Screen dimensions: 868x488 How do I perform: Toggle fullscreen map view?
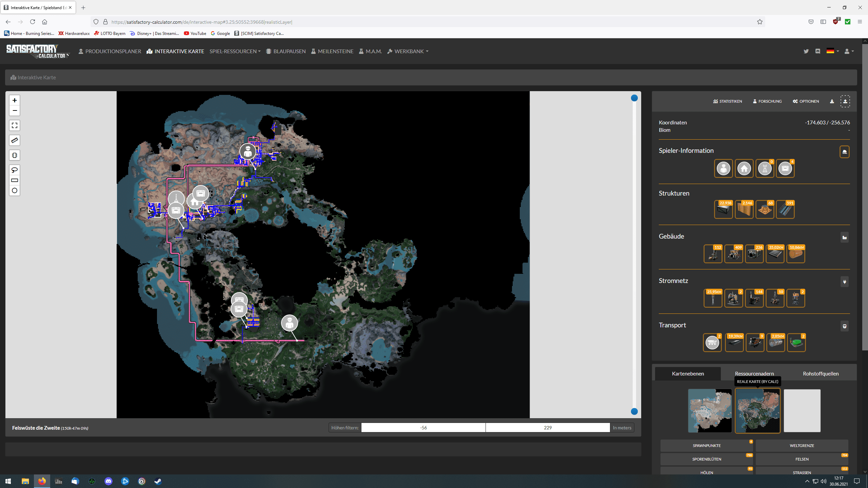(x=15, y=125)
